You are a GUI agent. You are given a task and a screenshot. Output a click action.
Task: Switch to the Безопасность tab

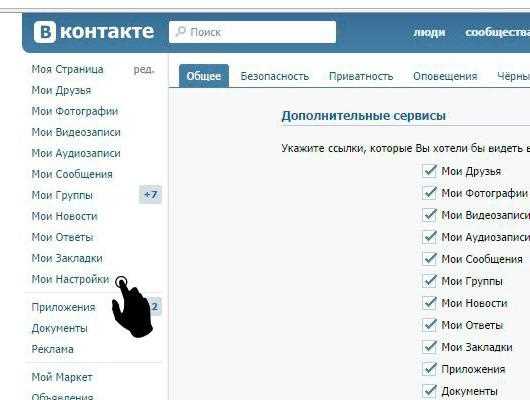pyautogui.click(x=274, y=76)
